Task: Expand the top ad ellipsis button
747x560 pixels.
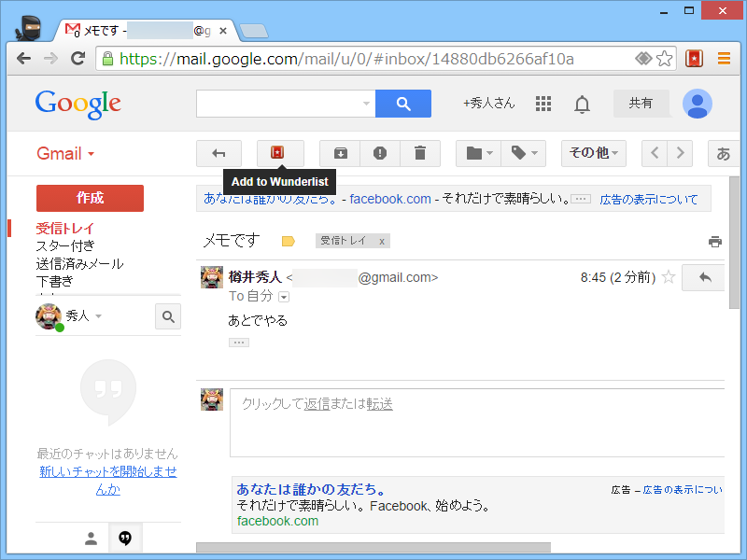Action: click(x=581, y=199)
